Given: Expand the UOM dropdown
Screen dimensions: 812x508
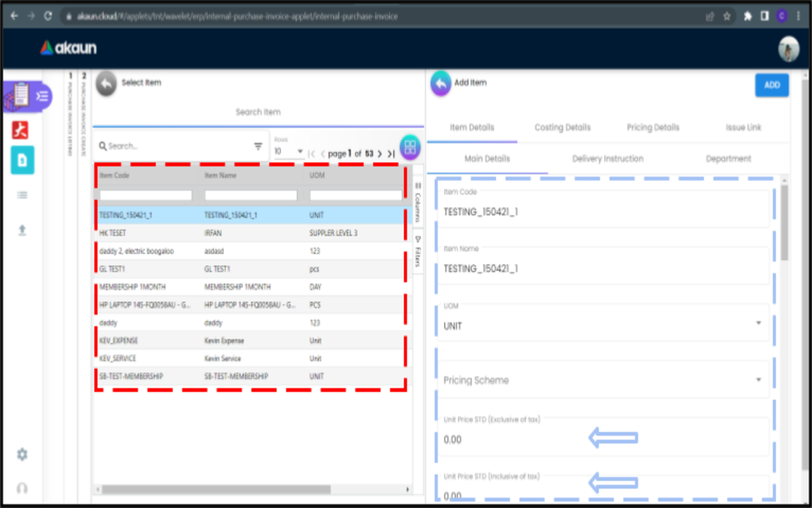Looking at the screenshot, I should tap(758, 323).
